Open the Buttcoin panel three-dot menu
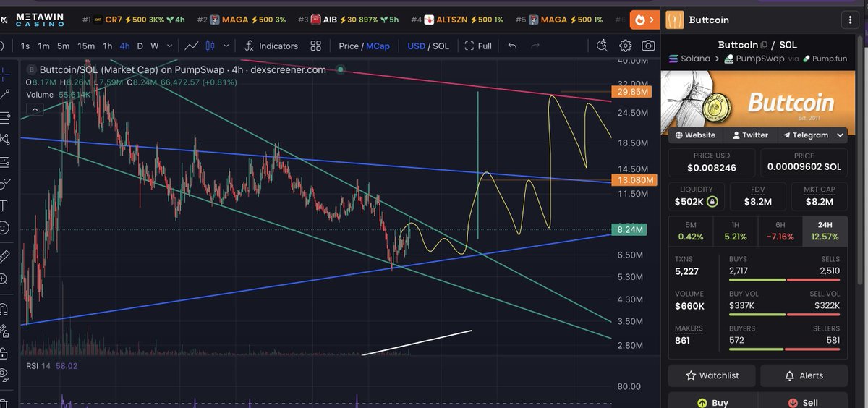The image size is (868, 408). click(849, 20)
